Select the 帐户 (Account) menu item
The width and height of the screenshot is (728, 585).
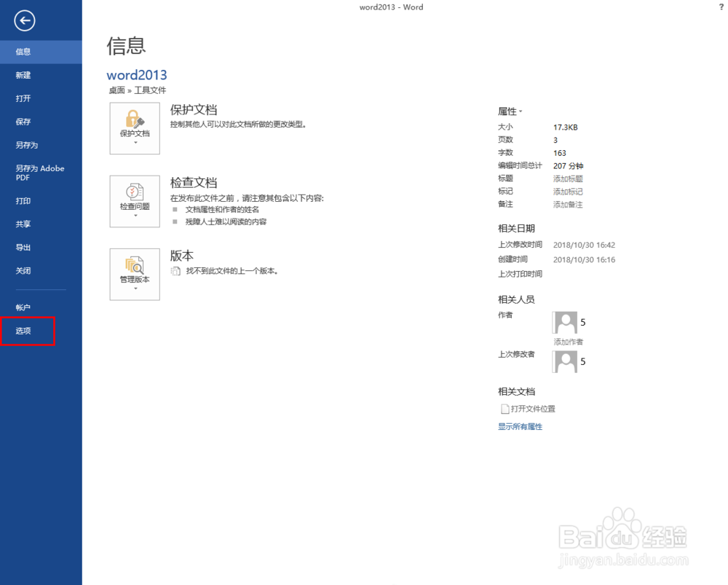(x=41, y=307)
